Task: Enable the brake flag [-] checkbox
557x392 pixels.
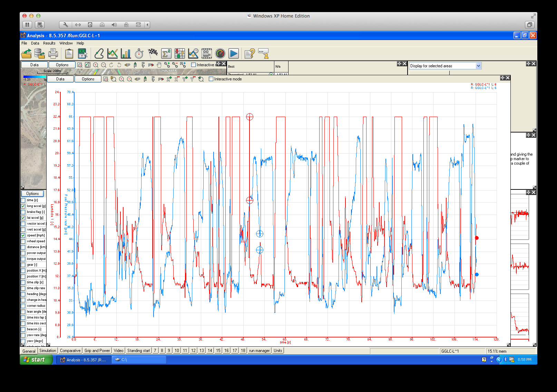Action: 23,212
